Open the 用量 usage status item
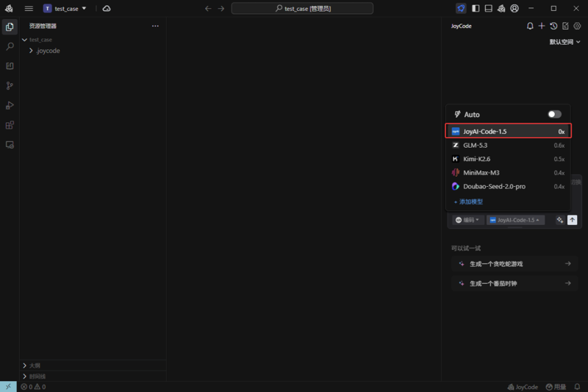 [556, 387]
